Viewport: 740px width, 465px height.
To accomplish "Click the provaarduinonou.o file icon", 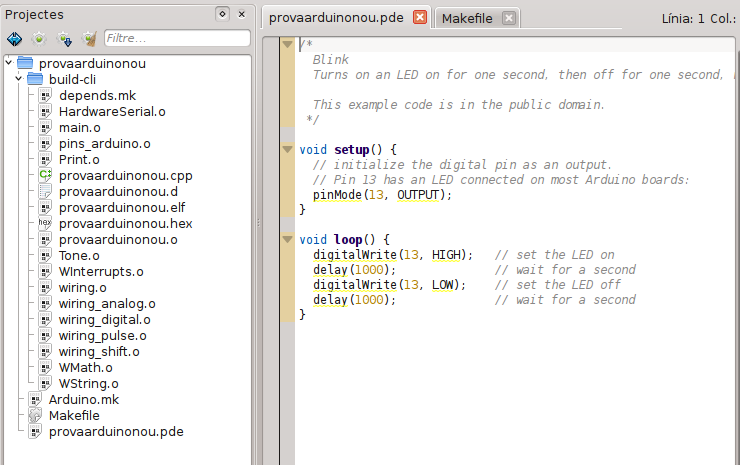I will [x=45, y=239].
